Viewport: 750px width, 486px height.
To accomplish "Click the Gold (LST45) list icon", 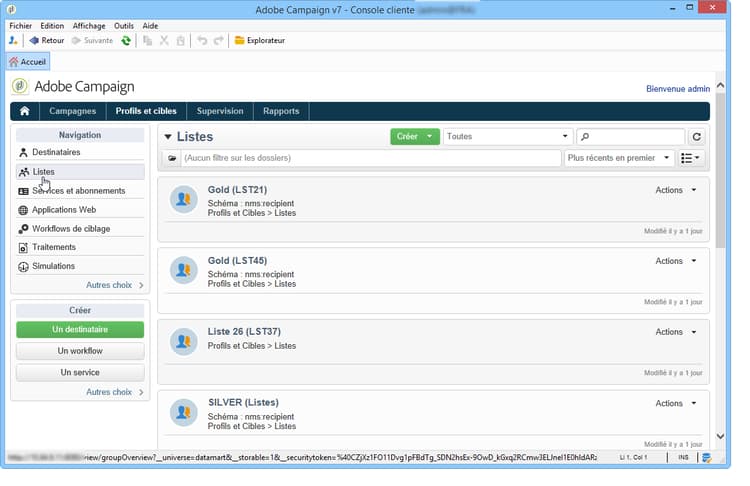I will (x=184, y=270).
